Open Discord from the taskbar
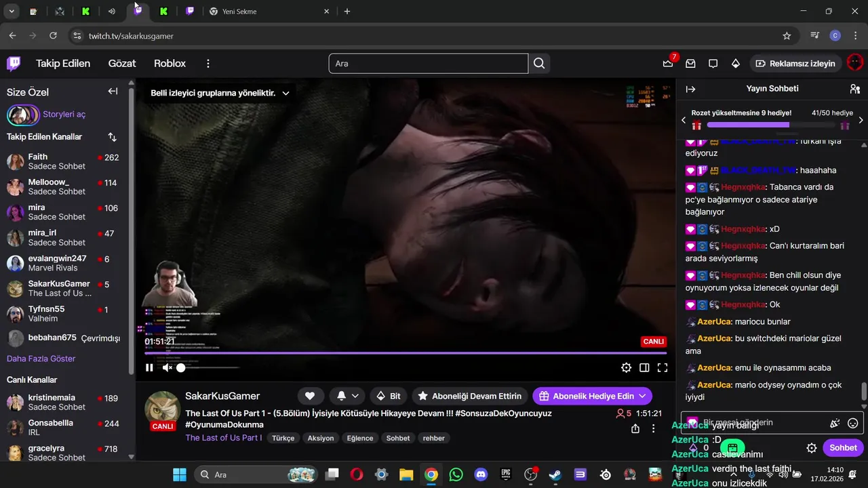Screen dimensions: 868x488 tap(481, 474)
